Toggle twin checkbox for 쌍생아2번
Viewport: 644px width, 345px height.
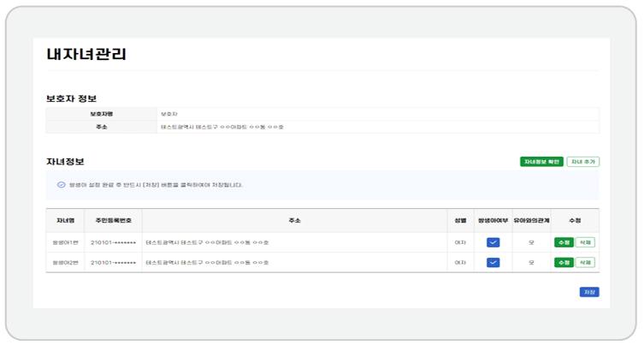(493, 262)
